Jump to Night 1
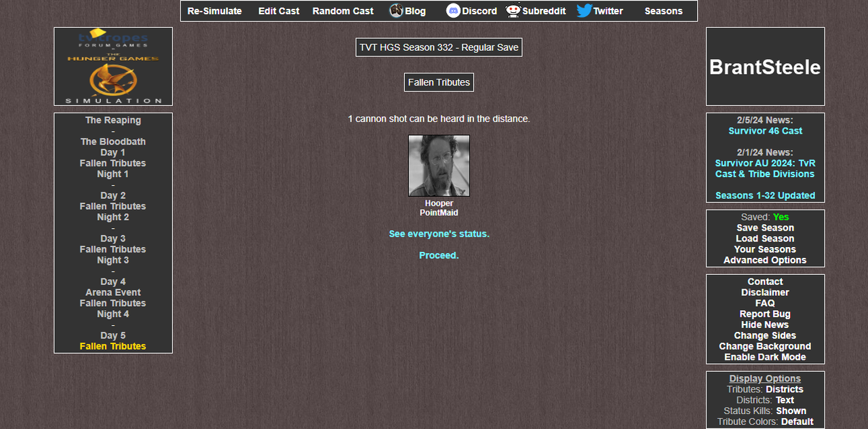 click(113, 174)
